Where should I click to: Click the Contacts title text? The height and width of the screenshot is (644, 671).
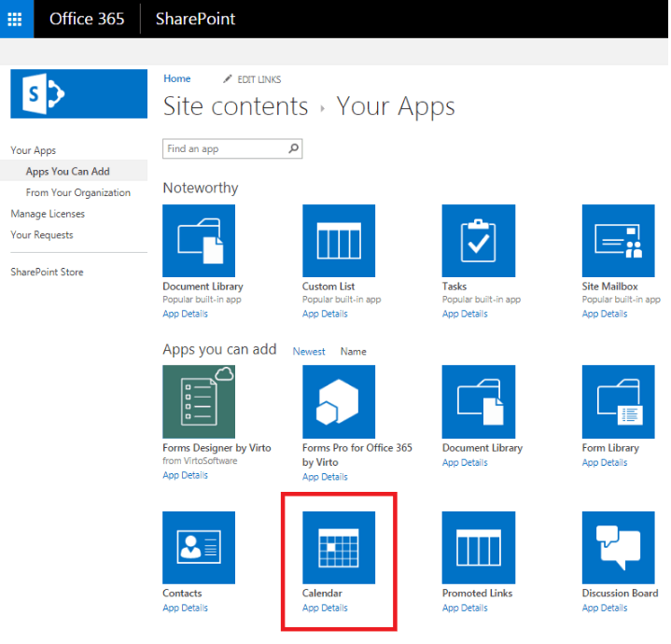coord(182,593)
